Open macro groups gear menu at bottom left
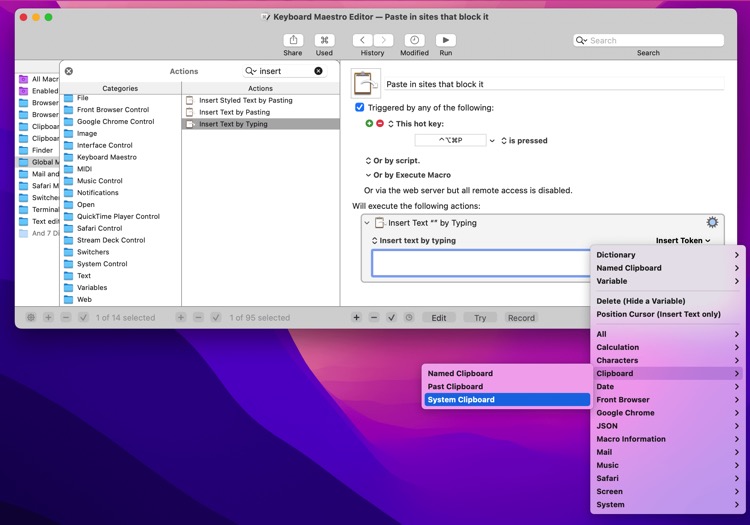Image resolution: width=750 pixels, height=525 pixels. point(31,317)
